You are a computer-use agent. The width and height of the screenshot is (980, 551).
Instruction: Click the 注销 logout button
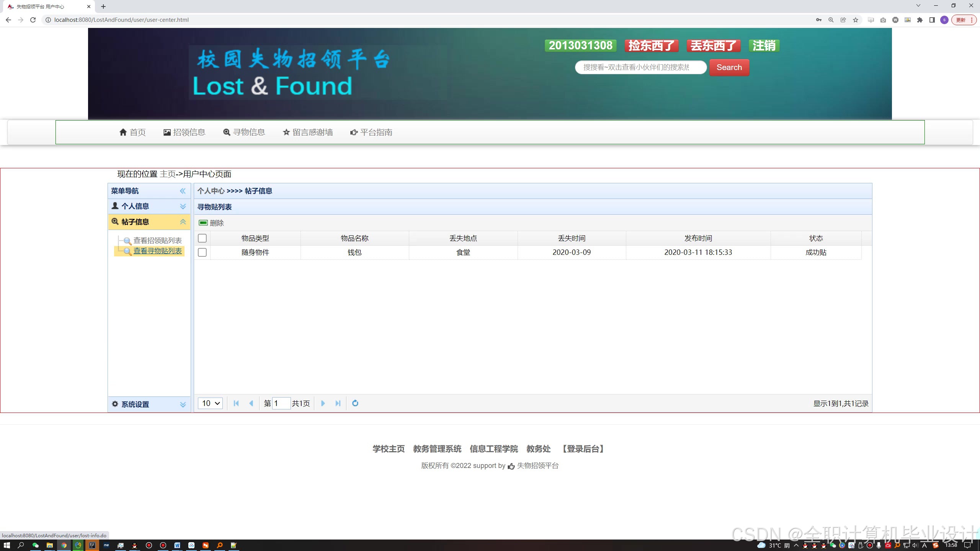pyautogui.click(x=764, y=46)
